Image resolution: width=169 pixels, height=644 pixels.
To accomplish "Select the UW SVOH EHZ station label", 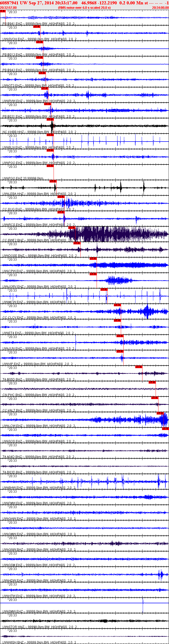I will point(40,39).
